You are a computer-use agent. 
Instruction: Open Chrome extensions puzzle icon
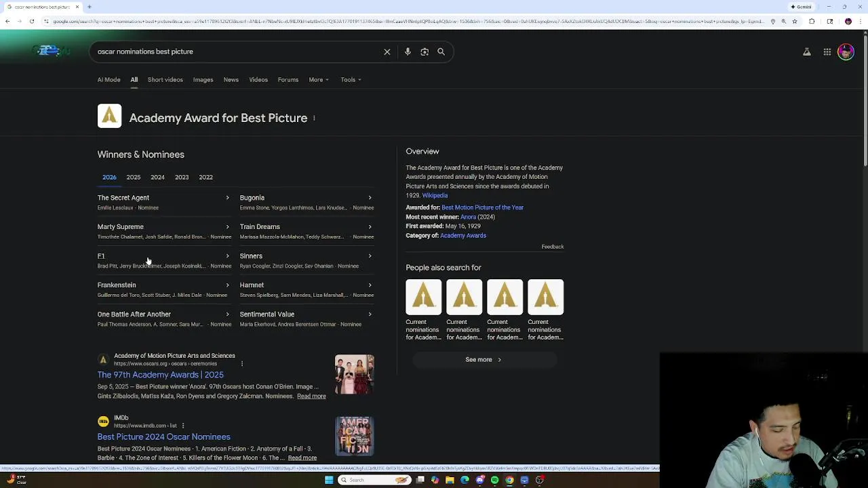point(812,21)
